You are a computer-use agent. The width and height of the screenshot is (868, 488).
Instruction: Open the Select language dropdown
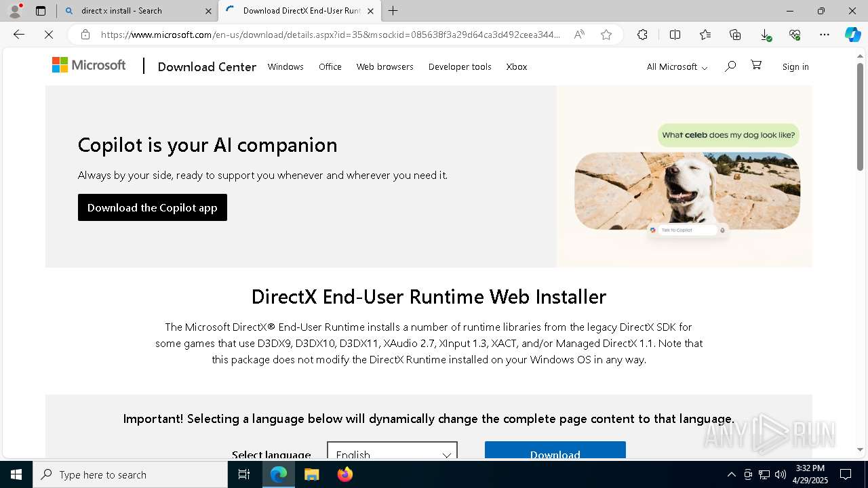[x=393, y=449]
